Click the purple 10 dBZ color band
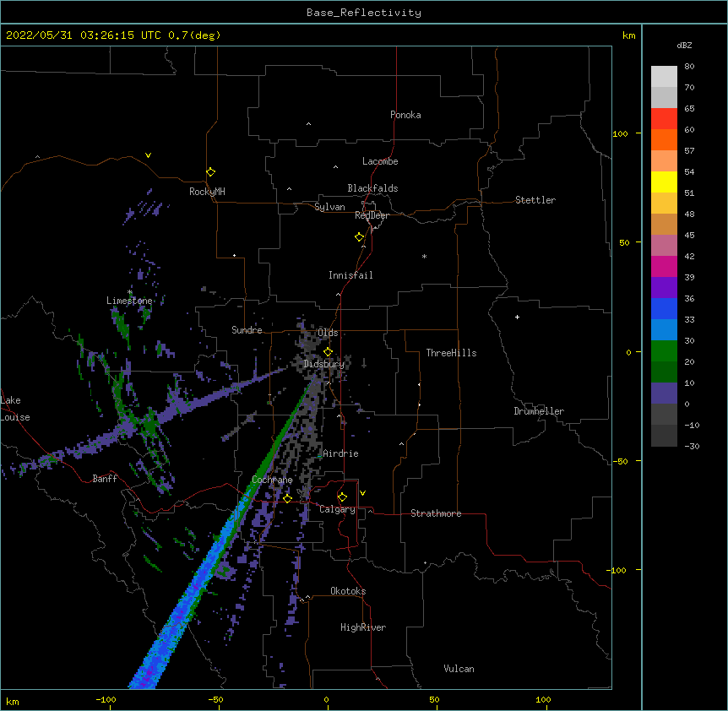 coord(664,393)
